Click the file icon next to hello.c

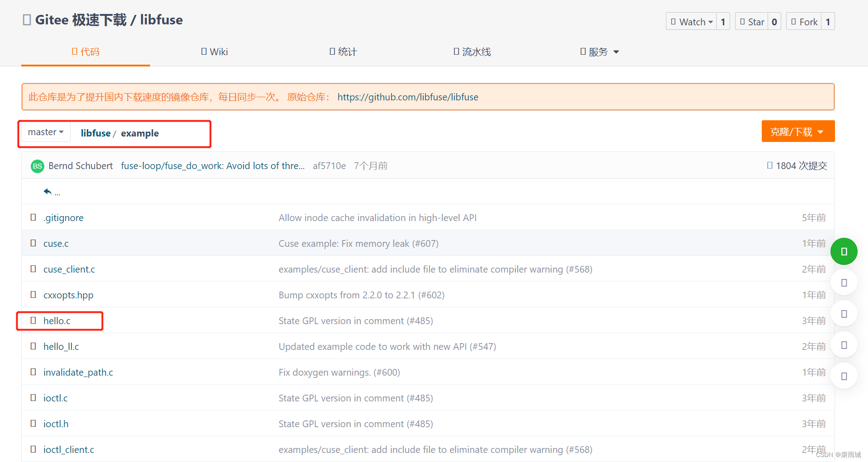(33, 321)
